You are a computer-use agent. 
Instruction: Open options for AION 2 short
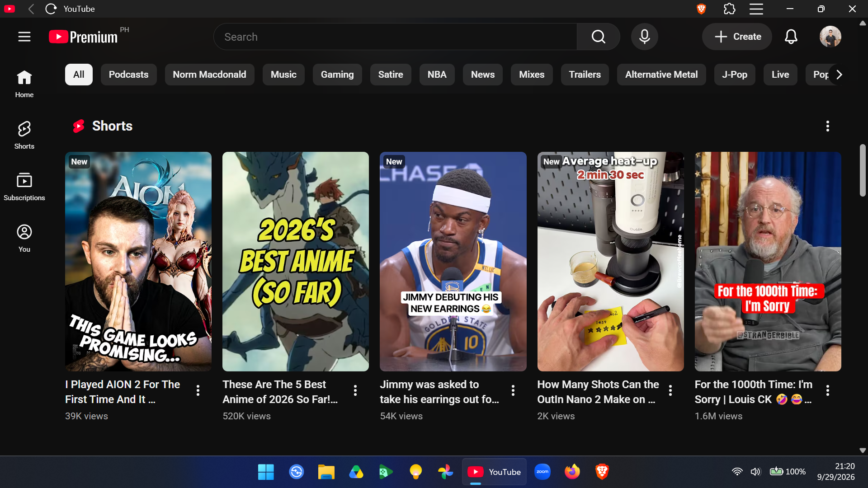click(x=198, y=390)
